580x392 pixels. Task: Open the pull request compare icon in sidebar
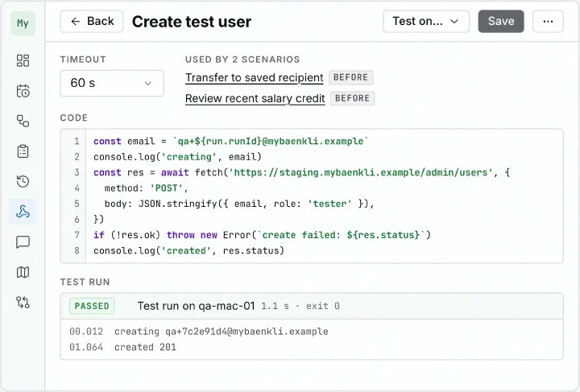(x=23, y=302)
